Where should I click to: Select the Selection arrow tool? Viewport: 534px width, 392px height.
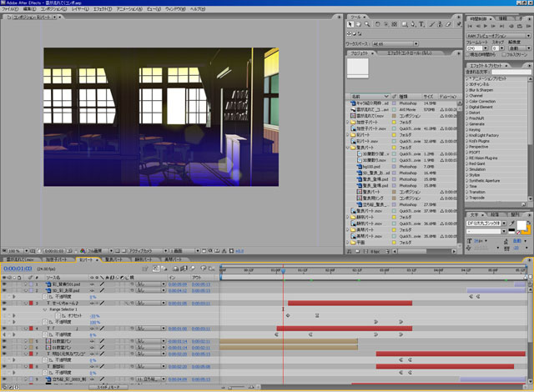pos(350,24)
